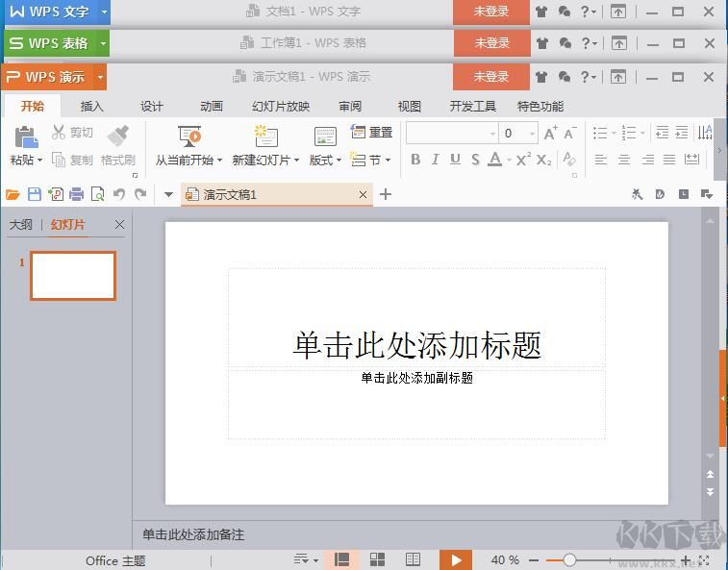Image resolution: width=728 pixels, height=570 pixels.
Task: Switch to the 设计 tab
Action: click(152, 107)
